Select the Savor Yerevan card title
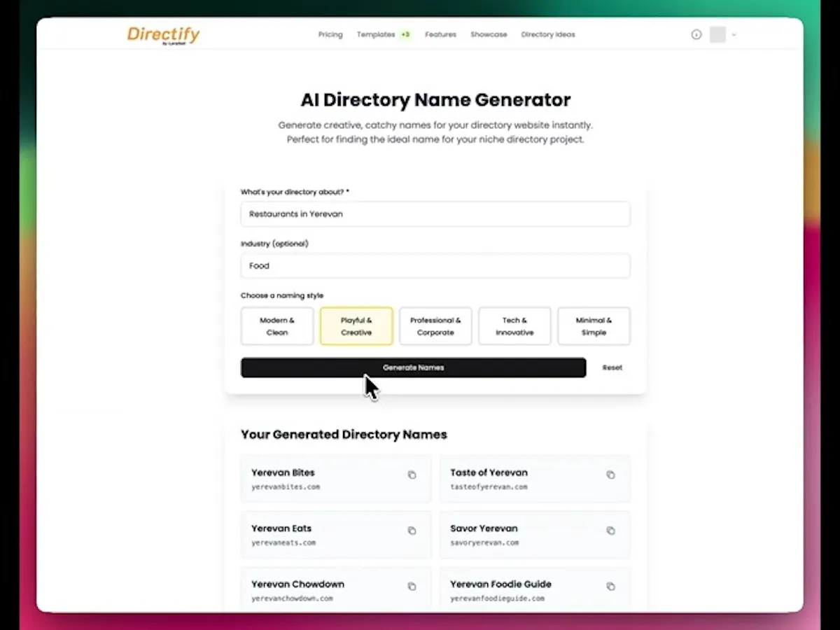Screen dimensions: 840x630 point(484,528)
